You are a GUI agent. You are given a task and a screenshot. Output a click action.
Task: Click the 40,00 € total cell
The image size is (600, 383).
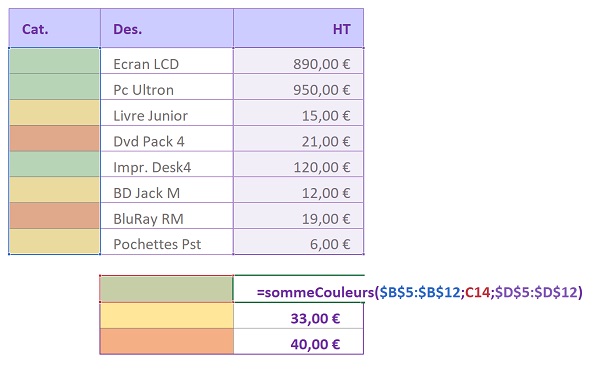[298, 341]
